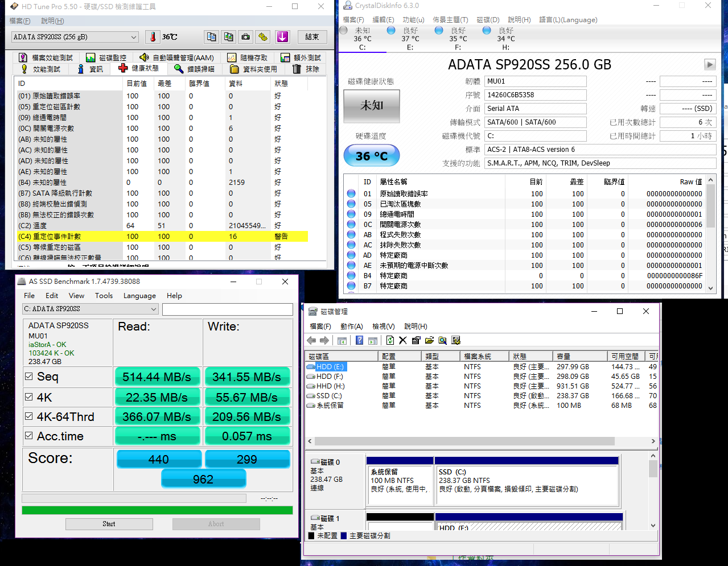The width and height of the screenshot is (728, 566).
Task: Click CrystalDiskInfo next disk arrow button
Action: 710,64
